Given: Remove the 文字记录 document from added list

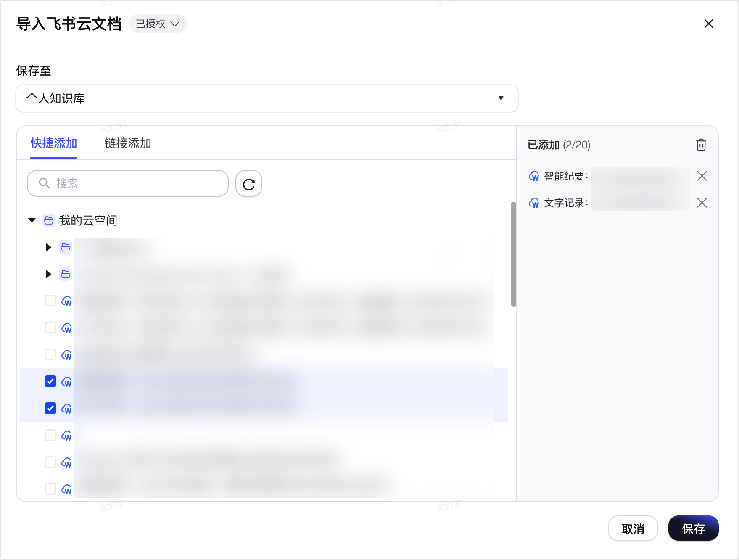Looking at the screenshot, I should [x=702, y=203].
